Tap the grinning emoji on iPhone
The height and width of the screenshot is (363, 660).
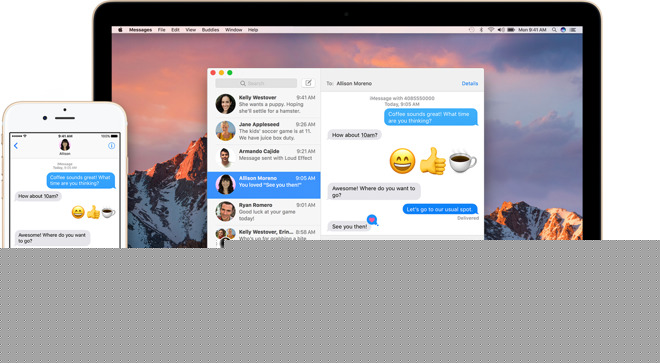pyautogui.click(x=78, y=212)
